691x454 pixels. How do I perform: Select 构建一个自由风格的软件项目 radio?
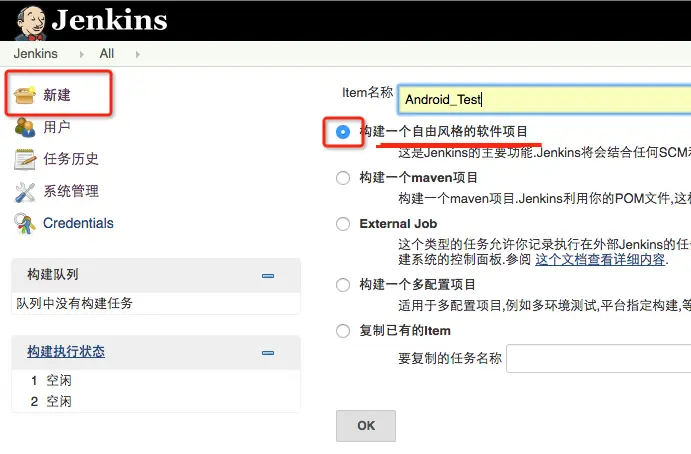coord(343,132)
